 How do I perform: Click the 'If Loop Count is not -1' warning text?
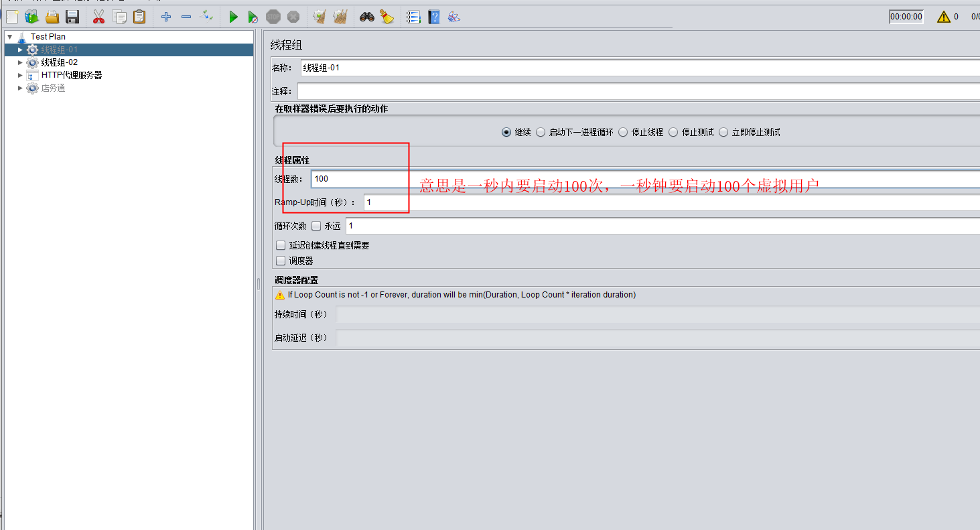tap(462, 295)
